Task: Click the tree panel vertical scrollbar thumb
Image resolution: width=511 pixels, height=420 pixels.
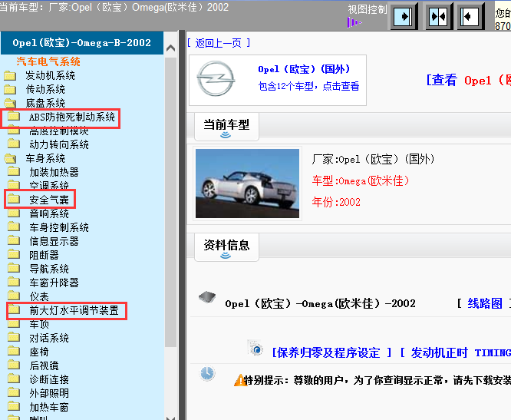Action: (171, 202)
